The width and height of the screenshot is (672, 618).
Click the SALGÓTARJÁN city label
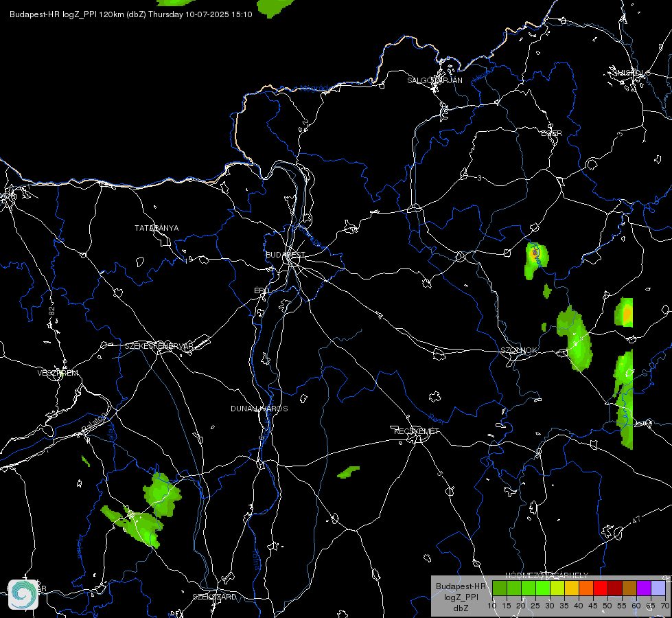[x=435, y=80]
